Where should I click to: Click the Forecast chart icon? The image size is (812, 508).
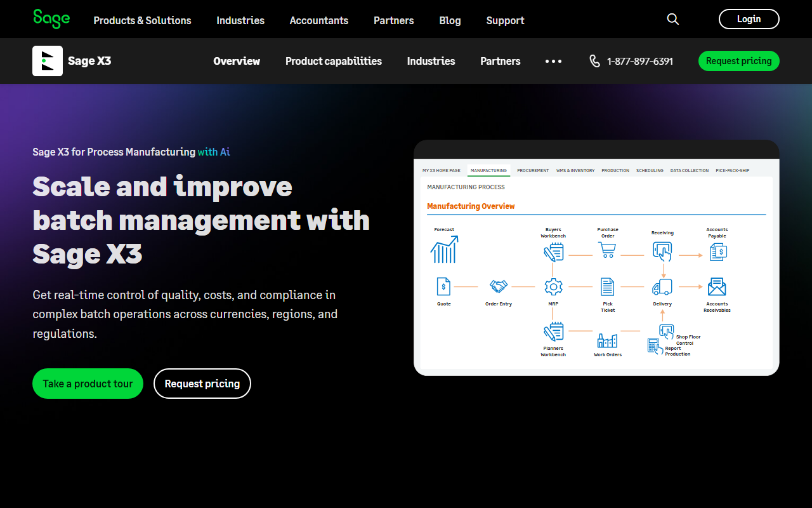444,249
